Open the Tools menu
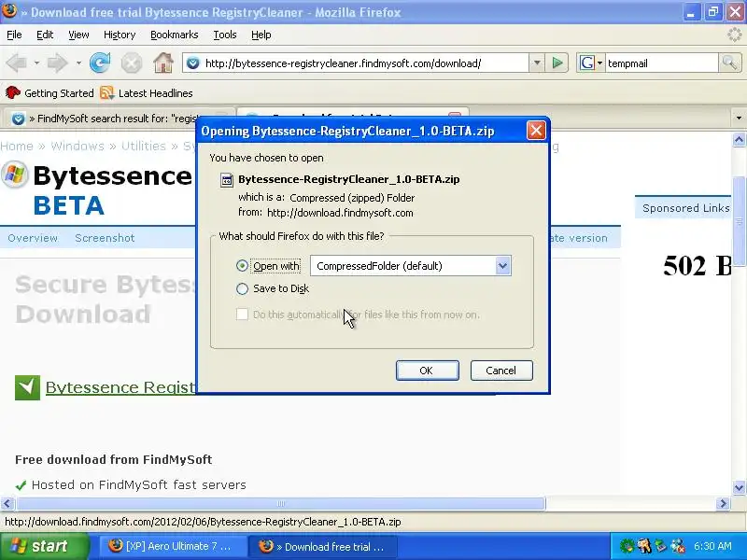The height and width of the screenshot is (560, 747). point(225,35)
